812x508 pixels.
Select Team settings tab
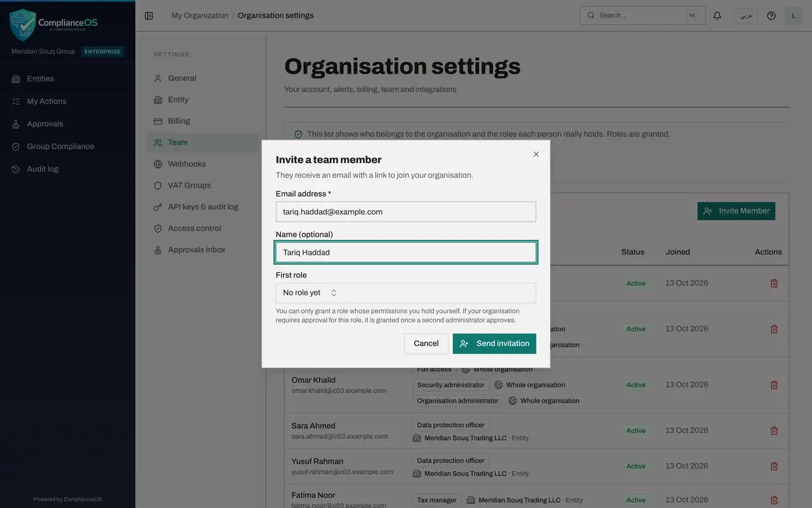pyautogui.click(x=204, y=143)
